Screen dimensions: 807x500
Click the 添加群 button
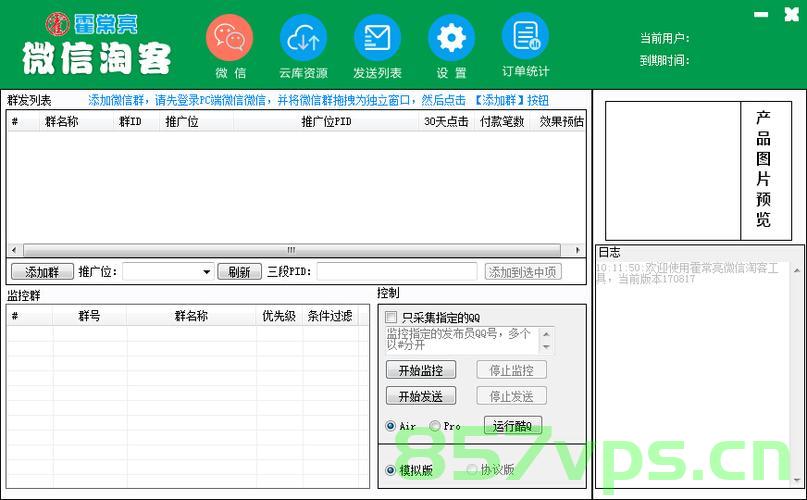coord(42,272)
